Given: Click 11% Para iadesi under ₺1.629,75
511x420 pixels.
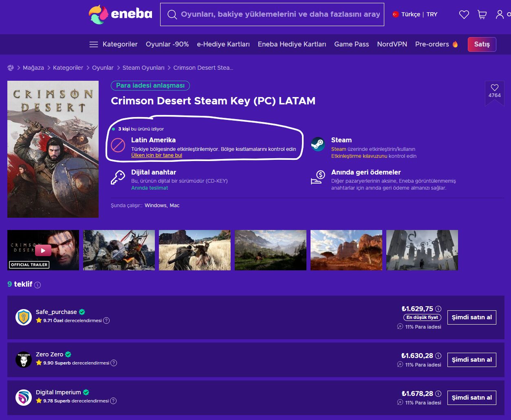Looking at the screenshot, I should pos(419,327).
